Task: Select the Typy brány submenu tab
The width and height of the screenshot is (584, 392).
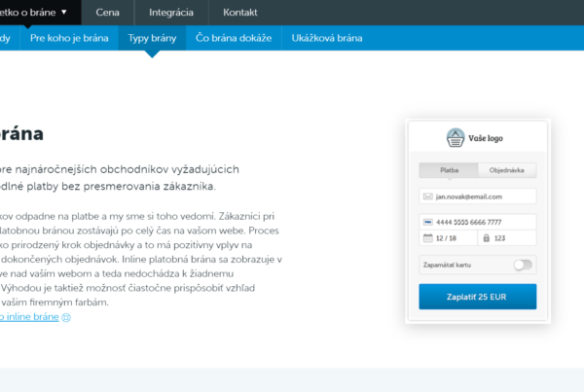Action: (150, 38)
